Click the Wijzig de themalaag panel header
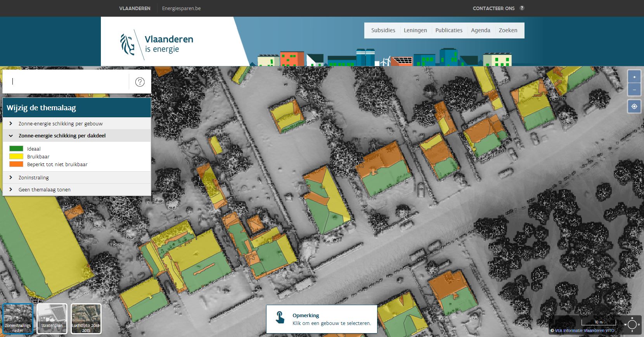The width and height of the screenshot is (644, 337). pyautogui.click(x=77, y=108)
